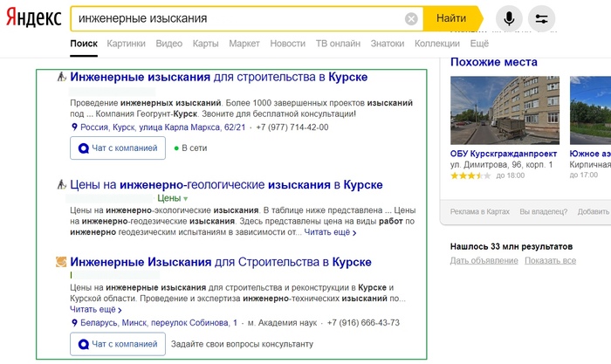Activate voice search microphone
This screenshot has height=364, width=611.
(x=509, y=18)
